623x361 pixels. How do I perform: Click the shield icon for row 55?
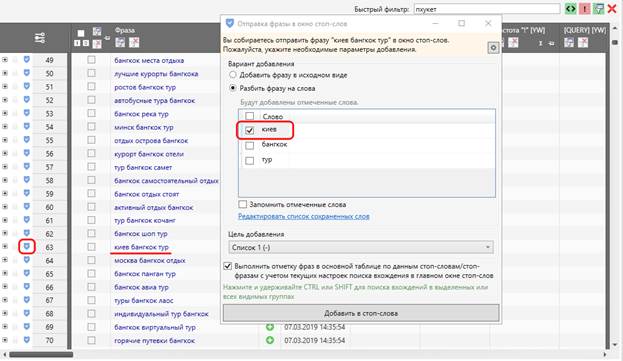click(x=27, y=140)
